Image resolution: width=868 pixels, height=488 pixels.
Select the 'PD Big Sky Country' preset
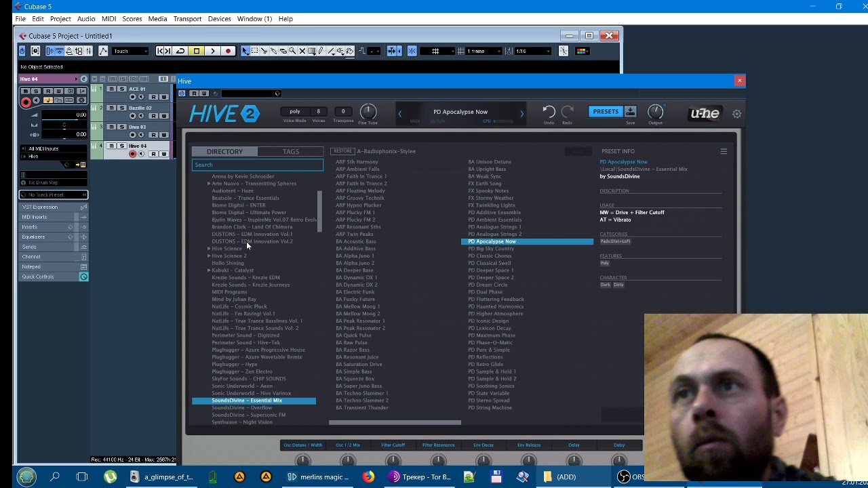tap(491, 249)
